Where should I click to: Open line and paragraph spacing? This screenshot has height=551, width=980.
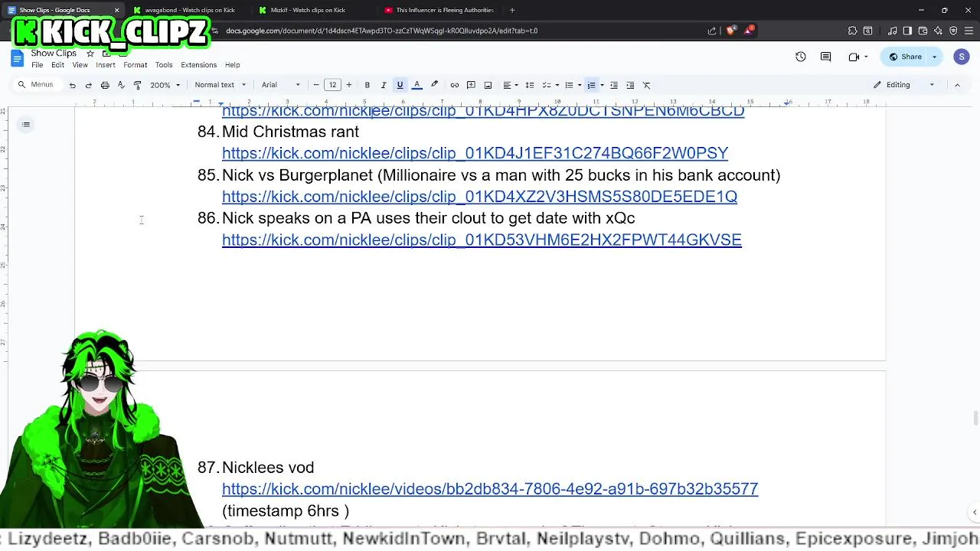click(x=529, y=85)
